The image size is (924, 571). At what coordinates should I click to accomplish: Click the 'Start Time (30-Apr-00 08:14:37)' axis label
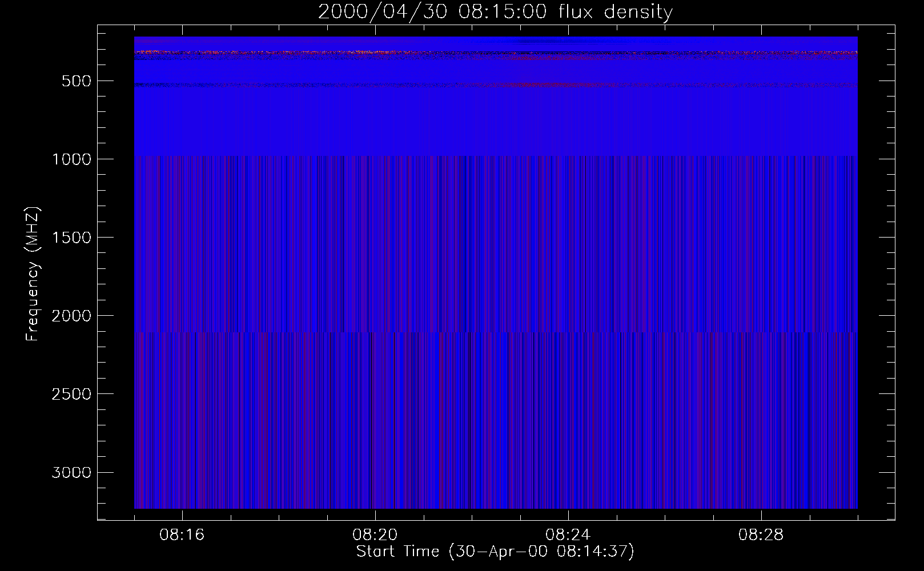pos(495,552)
